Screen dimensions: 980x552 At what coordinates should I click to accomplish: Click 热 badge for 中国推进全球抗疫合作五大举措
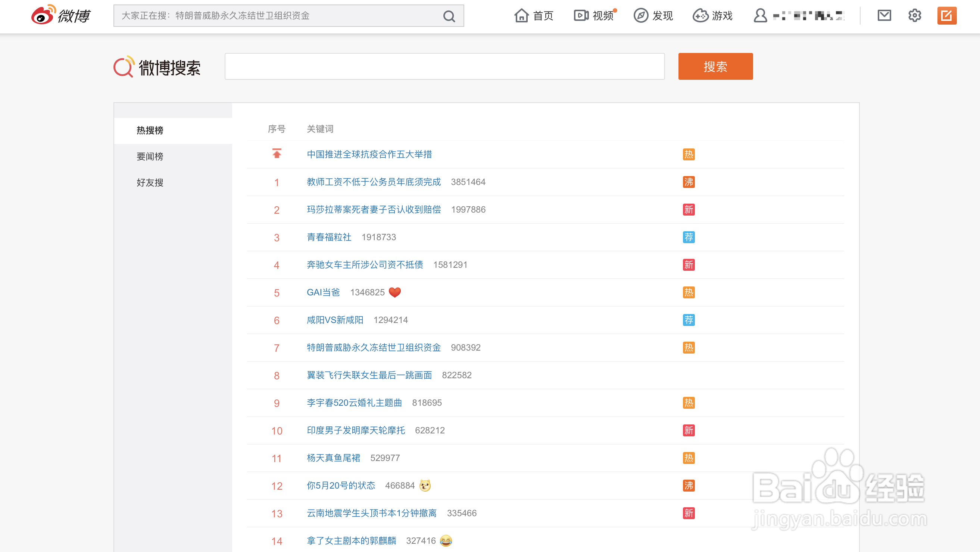pyautogui.click(x=689, y=154)
